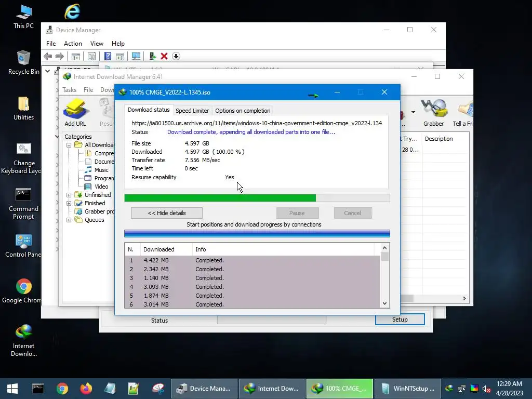Open Action menu in Device Manager
The height and width of the screenshot is (399, 532).
(73, 44)
